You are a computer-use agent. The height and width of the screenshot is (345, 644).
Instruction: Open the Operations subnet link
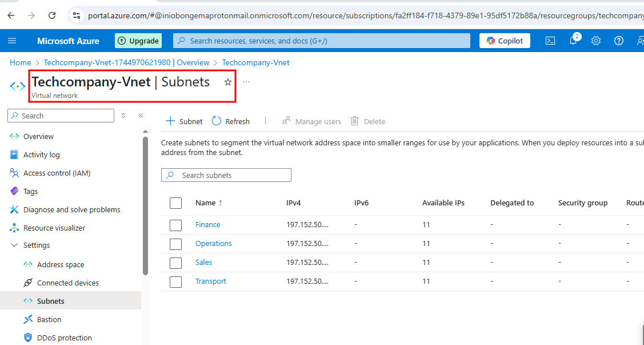(214, 243)
